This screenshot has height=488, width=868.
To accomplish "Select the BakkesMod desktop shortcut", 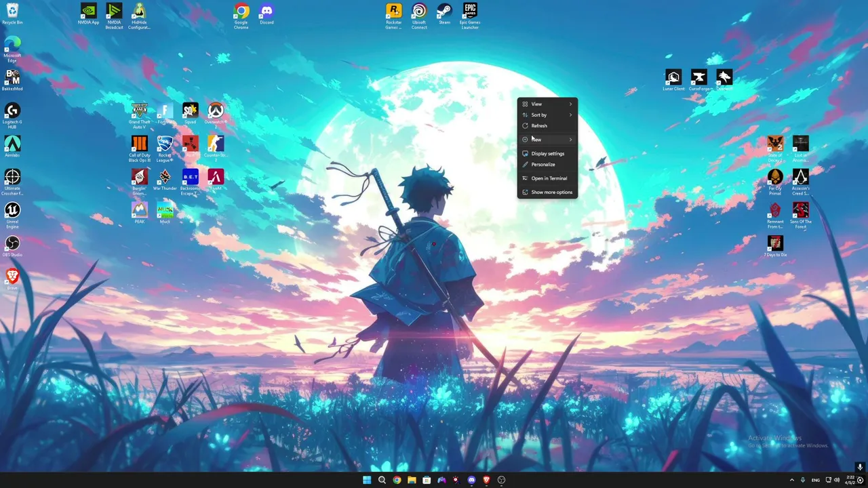I will pyautogui.click(x=12, y=80).
